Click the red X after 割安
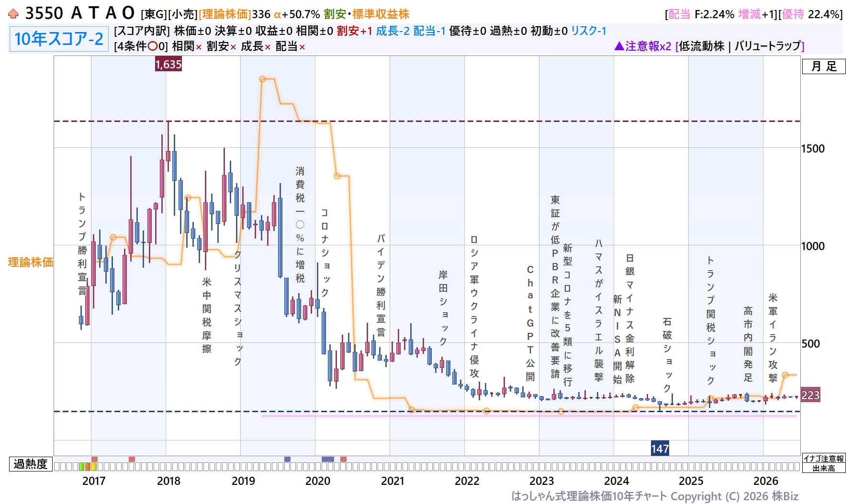 [233, 47]
